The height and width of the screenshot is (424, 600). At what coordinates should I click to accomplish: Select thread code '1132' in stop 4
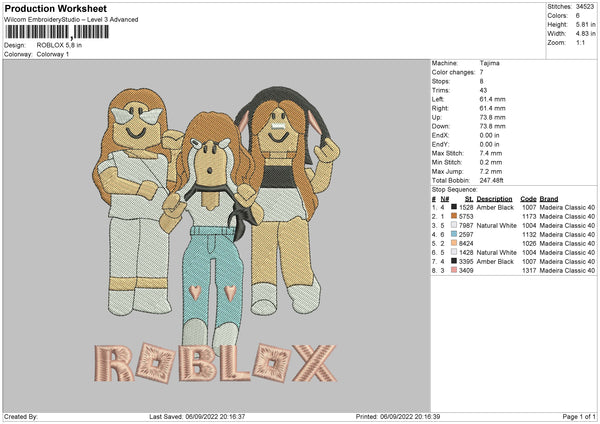[x=529, y=234]
